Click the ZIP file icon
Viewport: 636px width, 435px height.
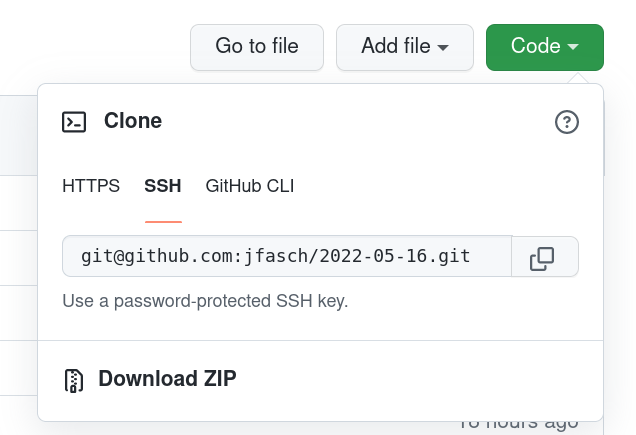[73, 380]
